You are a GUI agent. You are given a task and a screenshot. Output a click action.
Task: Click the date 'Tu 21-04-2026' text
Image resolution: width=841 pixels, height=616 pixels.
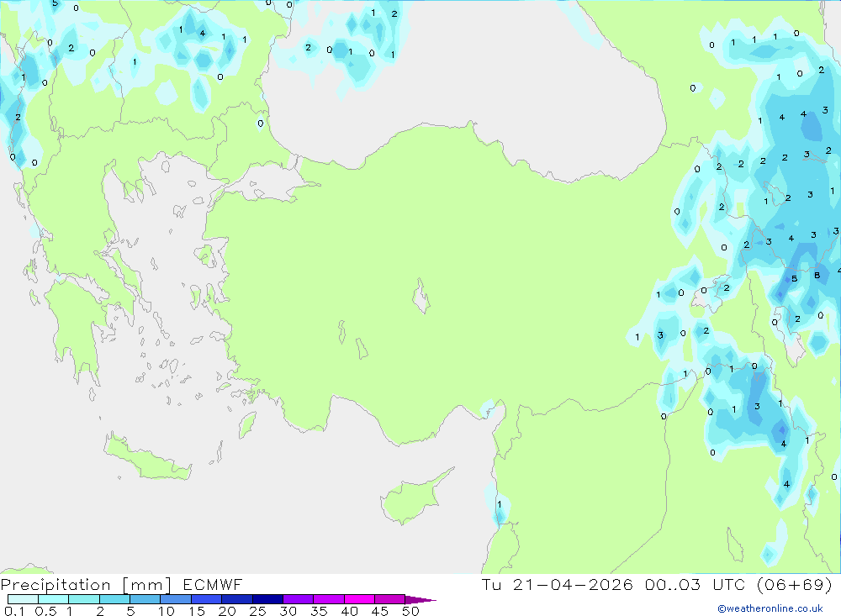click(x=558, y=585)
